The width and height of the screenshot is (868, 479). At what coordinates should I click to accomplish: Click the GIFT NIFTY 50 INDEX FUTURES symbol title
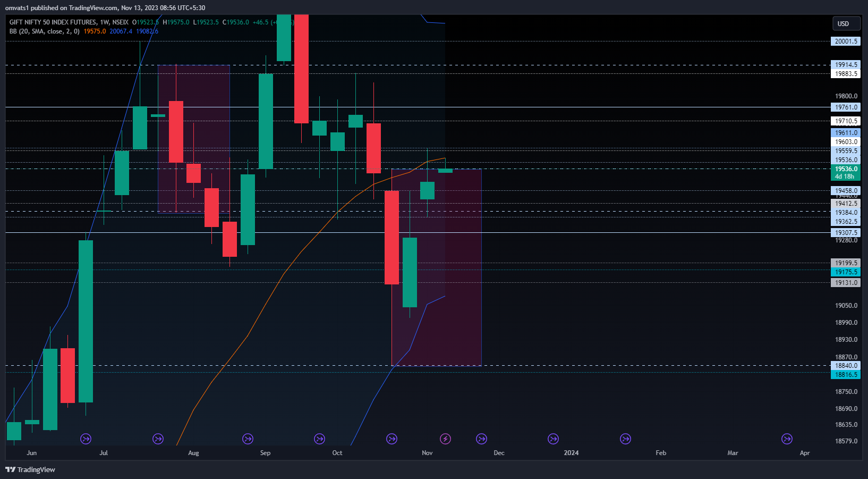53,22
